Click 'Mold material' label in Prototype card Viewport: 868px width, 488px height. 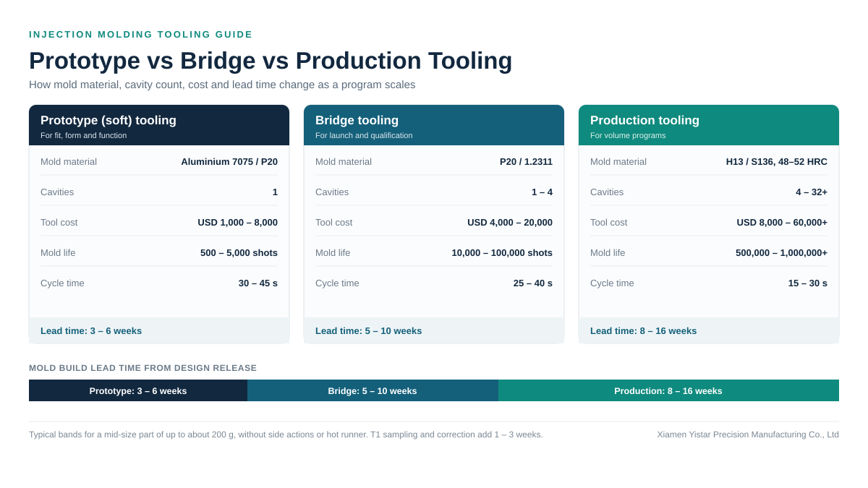69,162
